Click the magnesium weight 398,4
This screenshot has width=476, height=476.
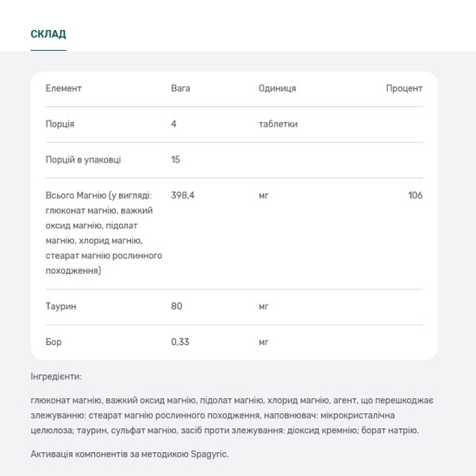point(183,196)
